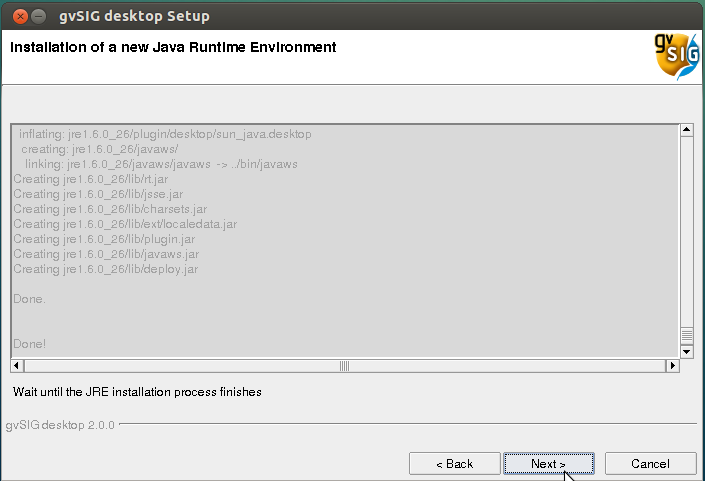Click the horizontal scrollbar thumb under the log
Viewport: 705px width, 481px height.
click(x=345, y=366)
